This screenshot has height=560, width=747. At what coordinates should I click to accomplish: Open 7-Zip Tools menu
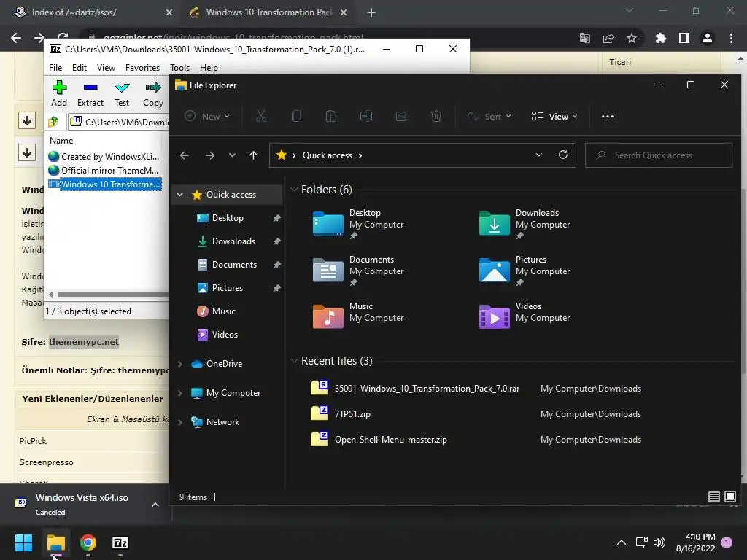[179, 68]
